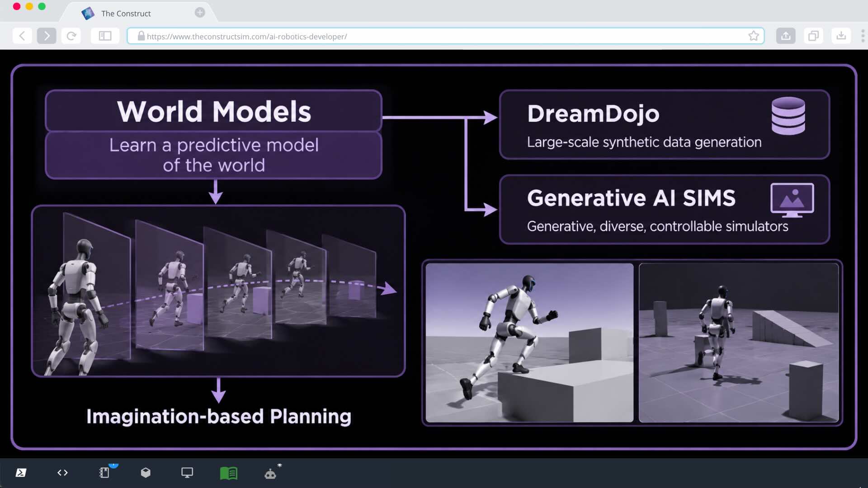Open the downloads icon in toolbar
The image size is (868, 488).
pyautogui.click(x=841, y=36)
